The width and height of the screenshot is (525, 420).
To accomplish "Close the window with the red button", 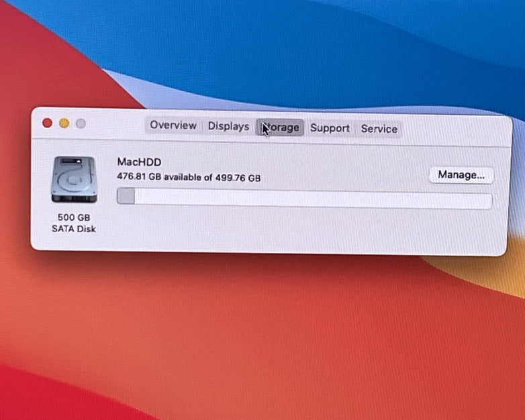I will pos(47,123).
